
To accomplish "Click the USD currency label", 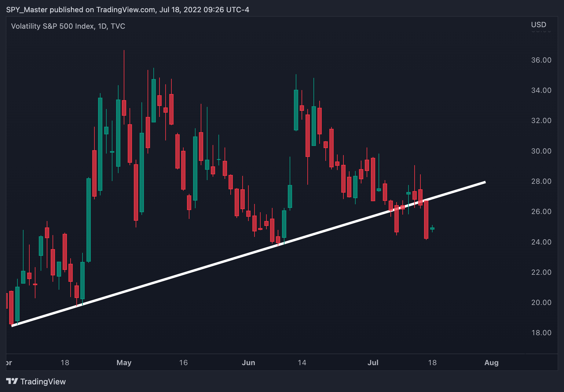I will point(539,25).
